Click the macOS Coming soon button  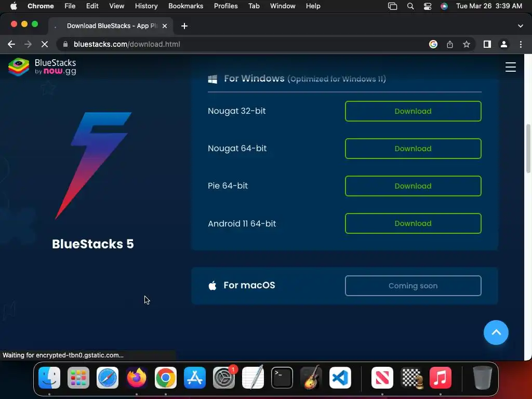pyautogui.click(x=413, y=286)
